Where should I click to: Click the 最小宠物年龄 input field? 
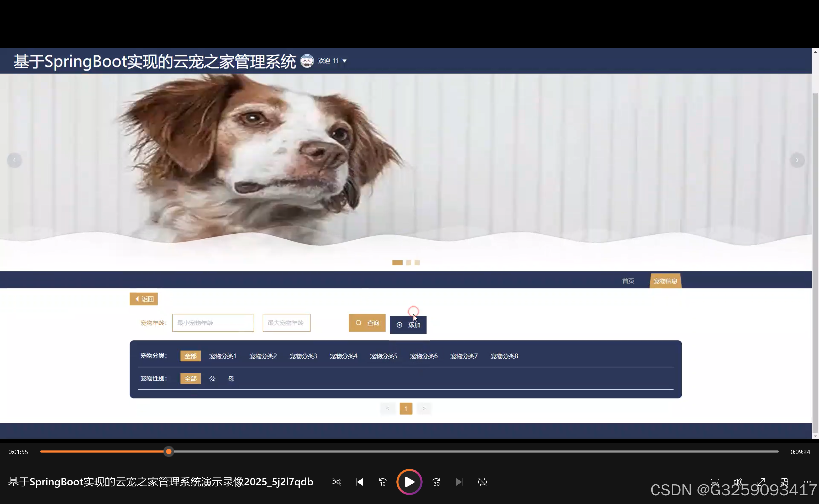pyautogui.click(x=213, y=323)
